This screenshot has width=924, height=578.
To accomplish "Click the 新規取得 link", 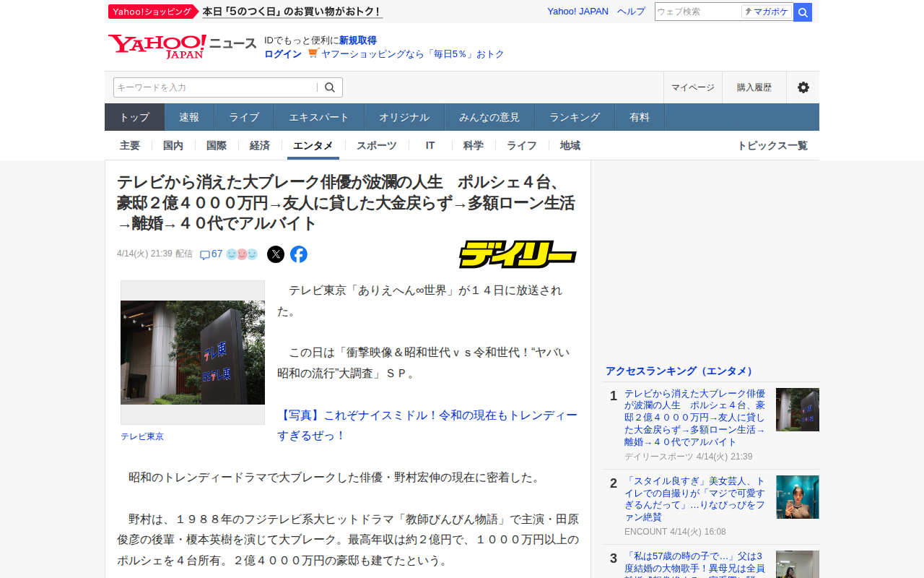I will click(x=358, y=40).
